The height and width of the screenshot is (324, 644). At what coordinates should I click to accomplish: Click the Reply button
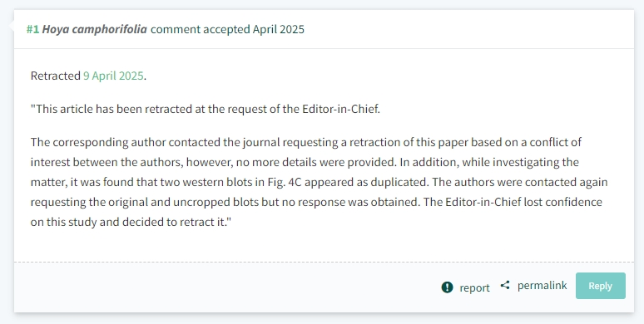[x=601, y=286]
